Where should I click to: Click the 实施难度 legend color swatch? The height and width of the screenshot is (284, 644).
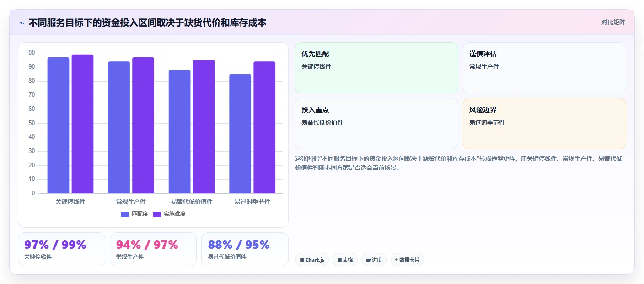[157, 214]
